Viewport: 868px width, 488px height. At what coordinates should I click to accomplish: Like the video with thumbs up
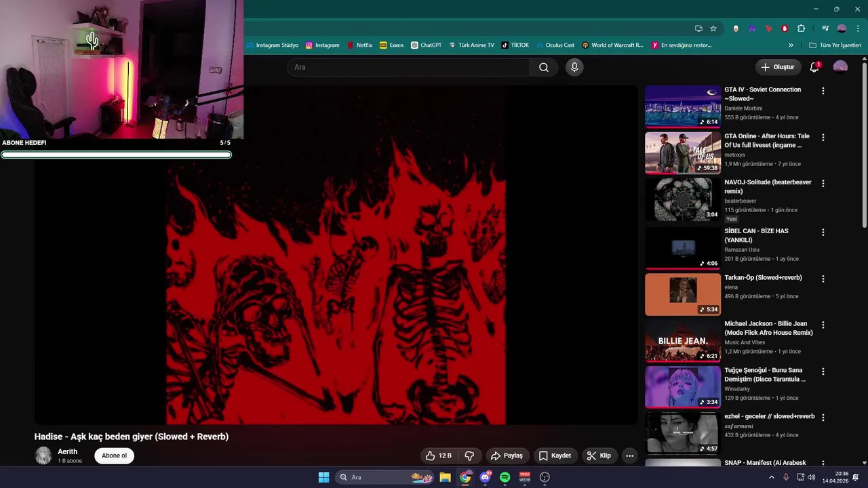coord(438,455)
